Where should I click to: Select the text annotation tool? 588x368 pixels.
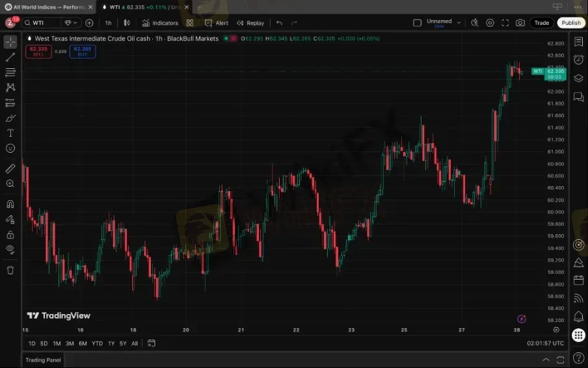pyautogui.click(x=10, y=133)
